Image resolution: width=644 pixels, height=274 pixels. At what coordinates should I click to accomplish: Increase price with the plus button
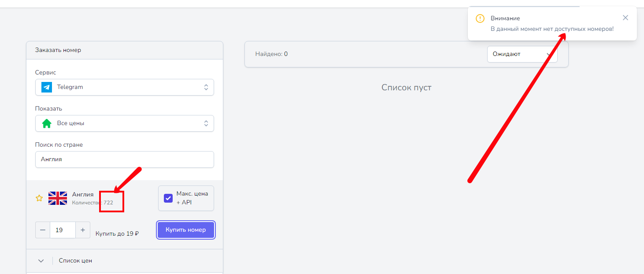83,230
